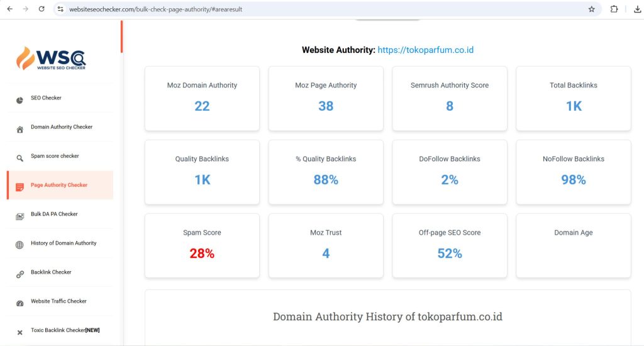
Task: Click the History of Domain Authority globe icon
Action: point(19,245)
